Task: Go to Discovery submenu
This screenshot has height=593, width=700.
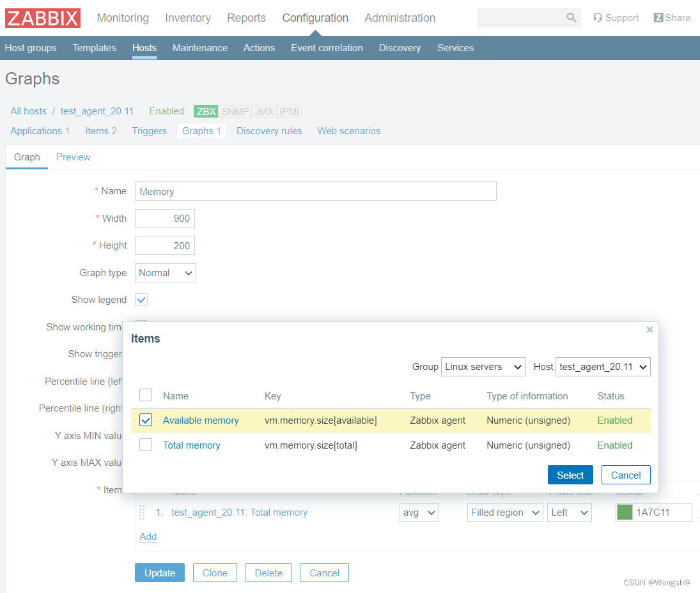Action: coord(400,48)
